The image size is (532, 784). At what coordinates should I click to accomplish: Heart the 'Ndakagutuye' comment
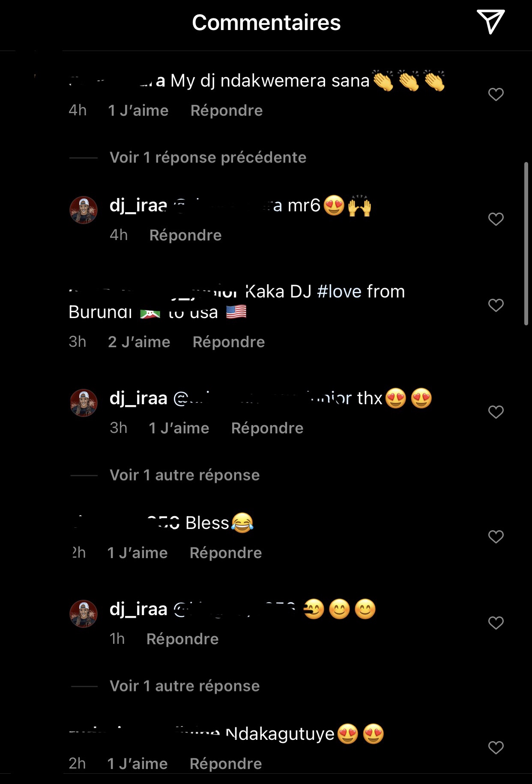496,748
